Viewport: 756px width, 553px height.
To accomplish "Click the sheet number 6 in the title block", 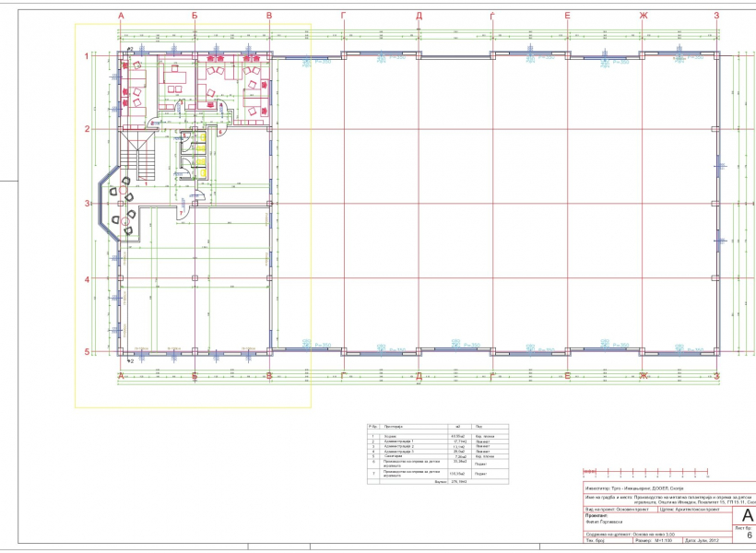I will (749, 535).
